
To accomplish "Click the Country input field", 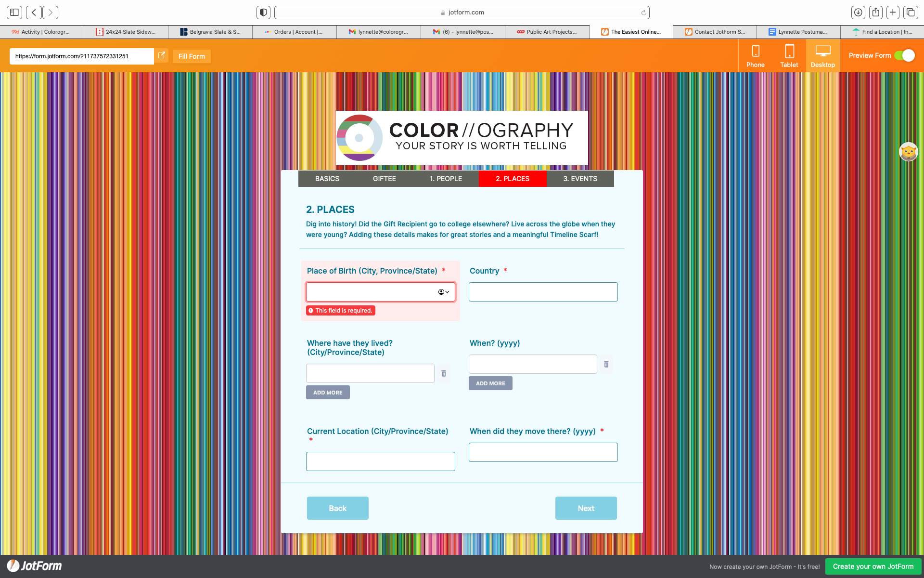I will coord(543,292).
